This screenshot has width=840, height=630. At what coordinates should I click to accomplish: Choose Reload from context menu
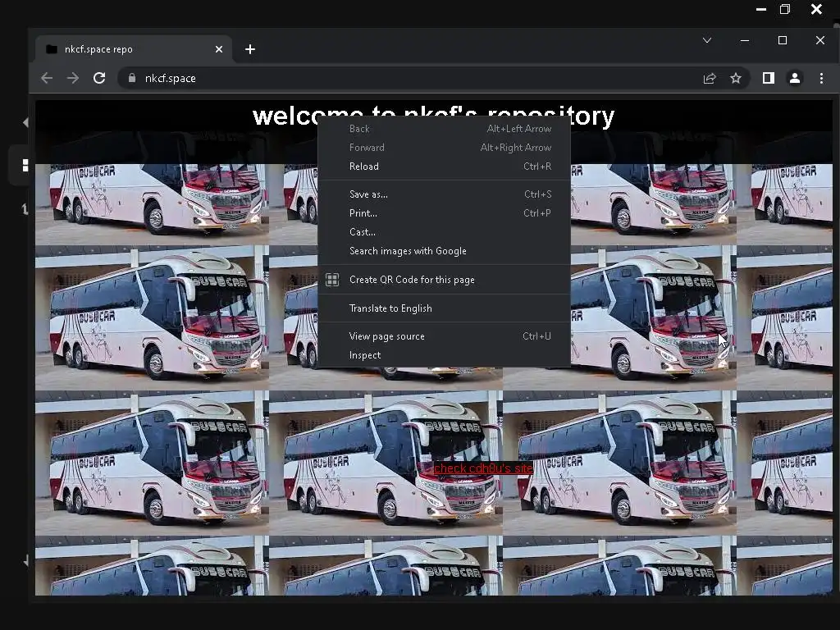(444, 166)
